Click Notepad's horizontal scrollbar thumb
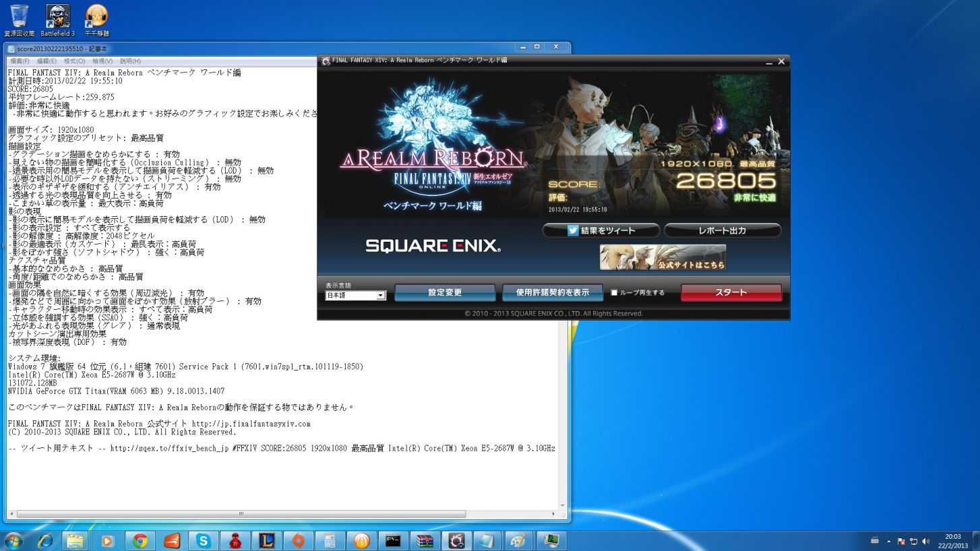 241,514
